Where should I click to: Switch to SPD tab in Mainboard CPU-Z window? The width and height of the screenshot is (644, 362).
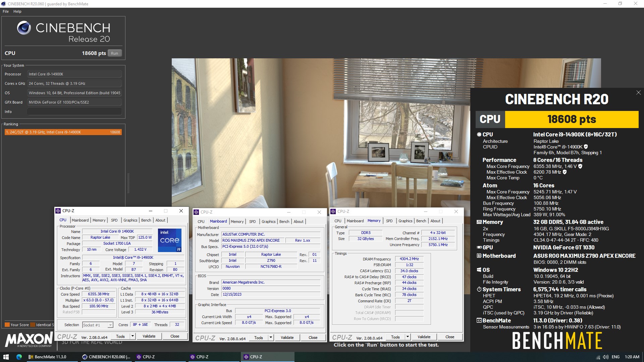click(253, 222)
